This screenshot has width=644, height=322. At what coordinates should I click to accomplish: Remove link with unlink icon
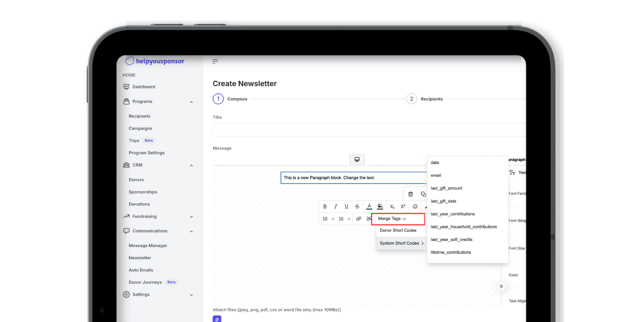(369, 219)
